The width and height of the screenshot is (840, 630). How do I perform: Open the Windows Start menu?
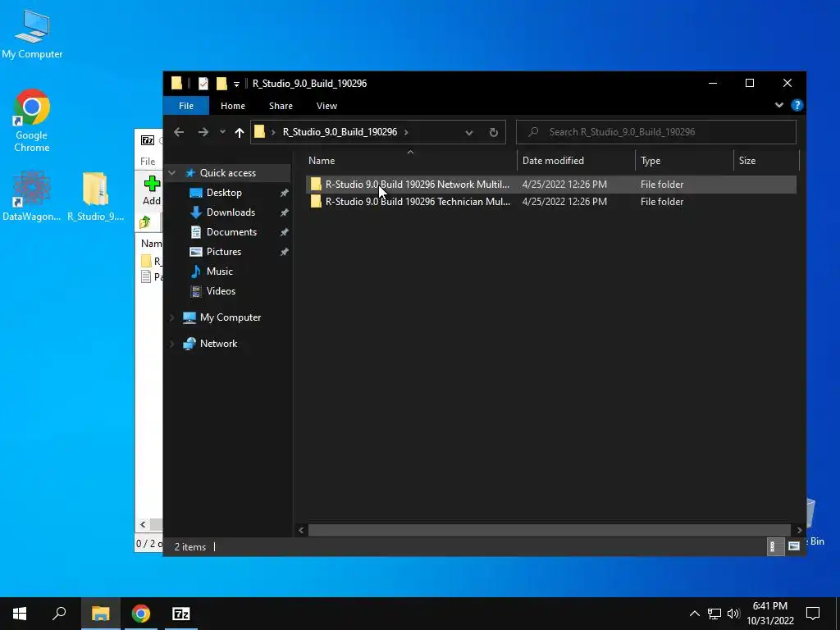point(20,614)
